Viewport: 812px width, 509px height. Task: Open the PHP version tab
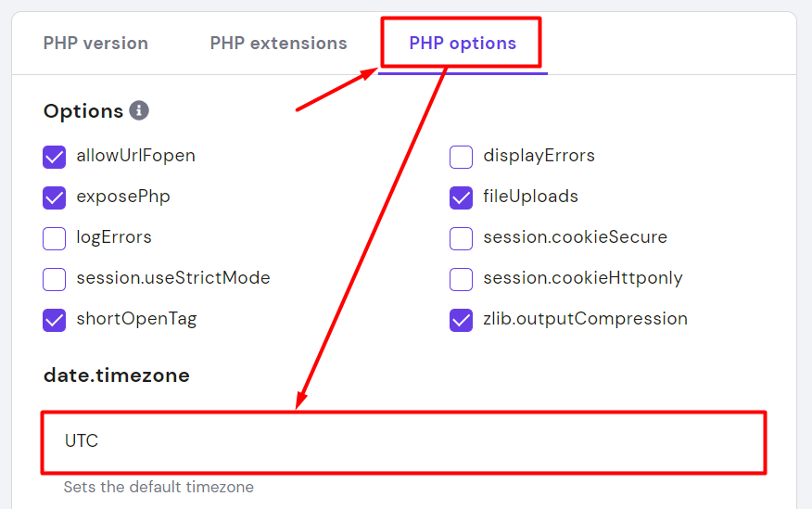tap(95, 44)
